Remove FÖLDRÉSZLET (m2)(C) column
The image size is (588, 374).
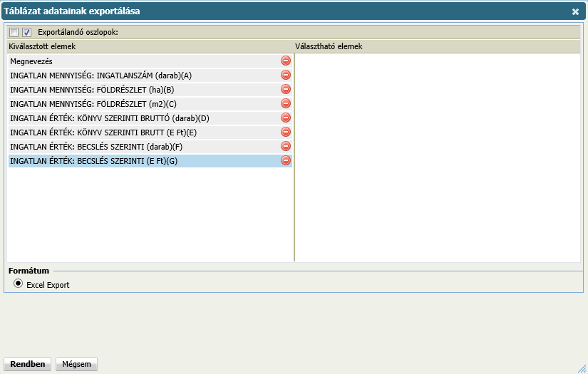click(285, 103)
